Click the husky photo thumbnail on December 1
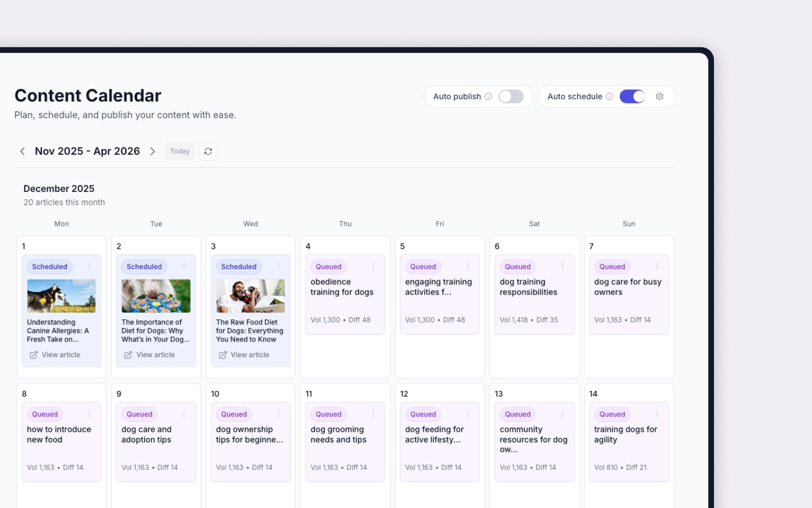Viewport: 812px width, 508px height. click(61, 295)
